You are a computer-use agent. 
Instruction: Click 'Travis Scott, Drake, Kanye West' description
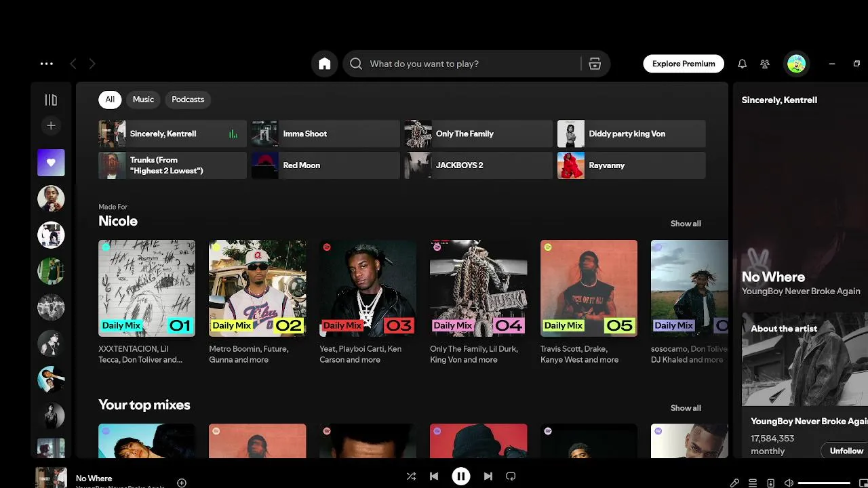[579, 354]
